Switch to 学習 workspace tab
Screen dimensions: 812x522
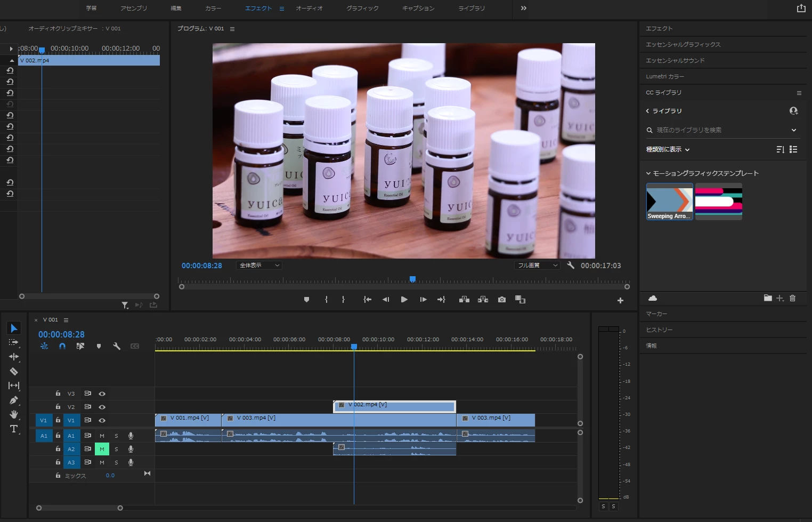[x=91, y=8]
